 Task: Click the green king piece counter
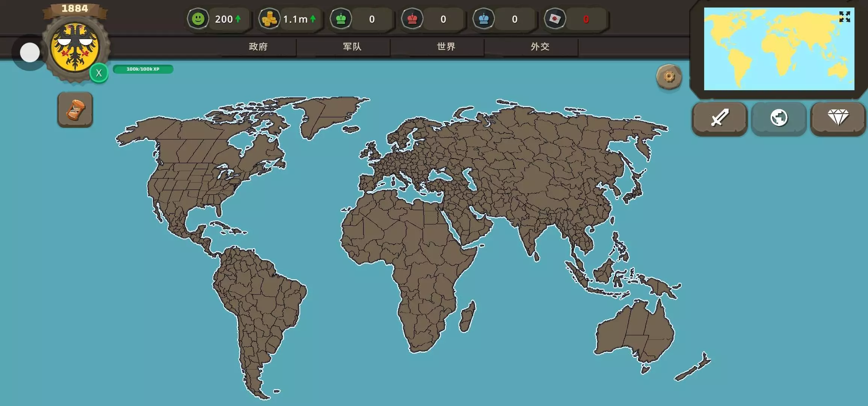tap(341, 19)
